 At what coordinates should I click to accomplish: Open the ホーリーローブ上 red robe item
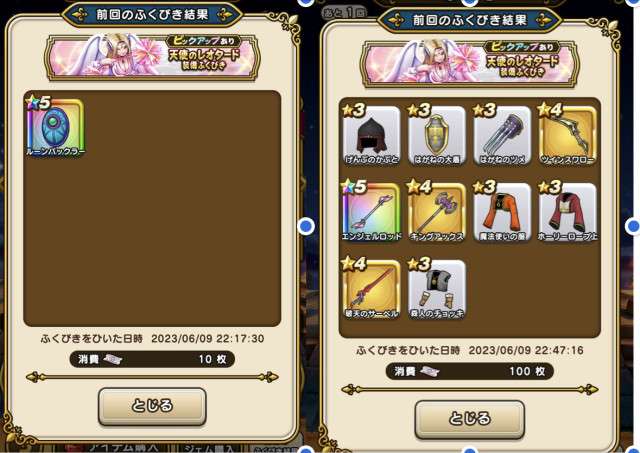tap(567, 211)
